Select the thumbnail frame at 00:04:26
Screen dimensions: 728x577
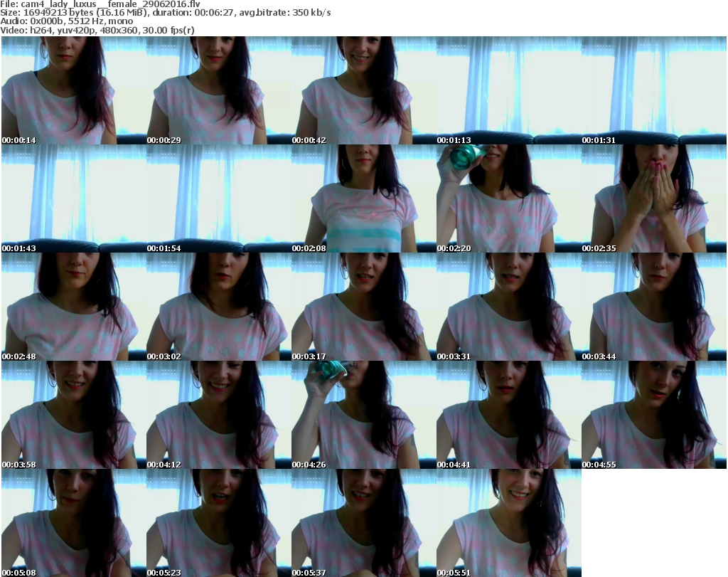(x=364, y=414)
